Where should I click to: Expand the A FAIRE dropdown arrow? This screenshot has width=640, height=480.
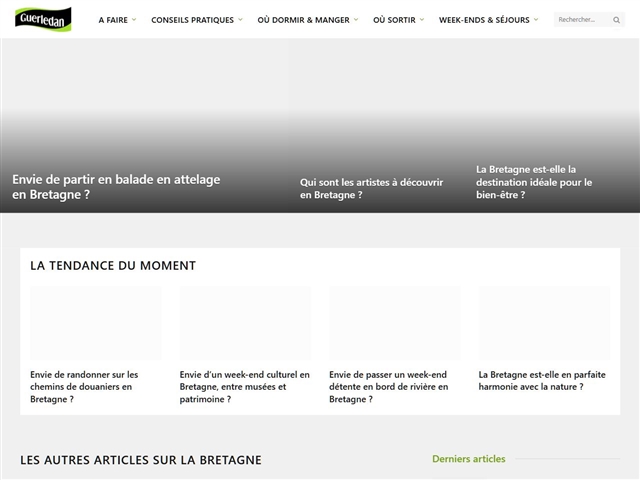coord(134,20)
